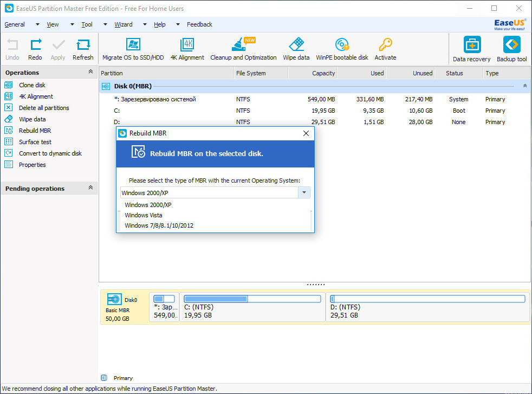
Task: Sort by File System column header
Action: [x=261, y=73]
